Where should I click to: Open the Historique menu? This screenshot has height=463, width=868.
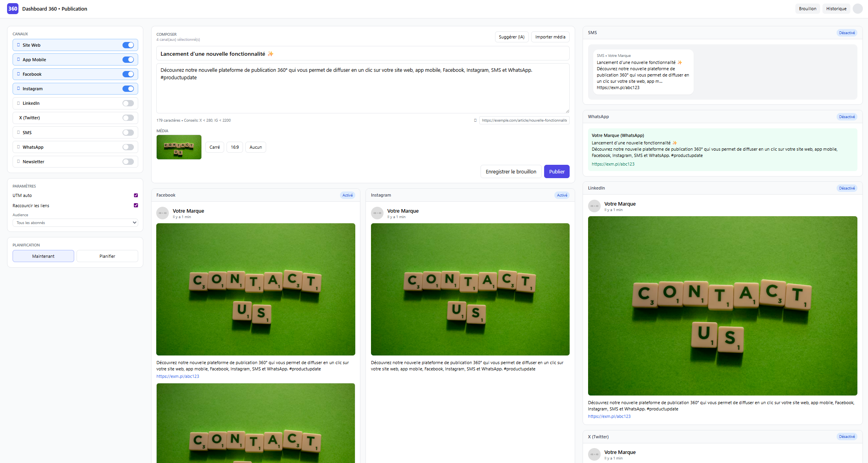tap(836, 9)
